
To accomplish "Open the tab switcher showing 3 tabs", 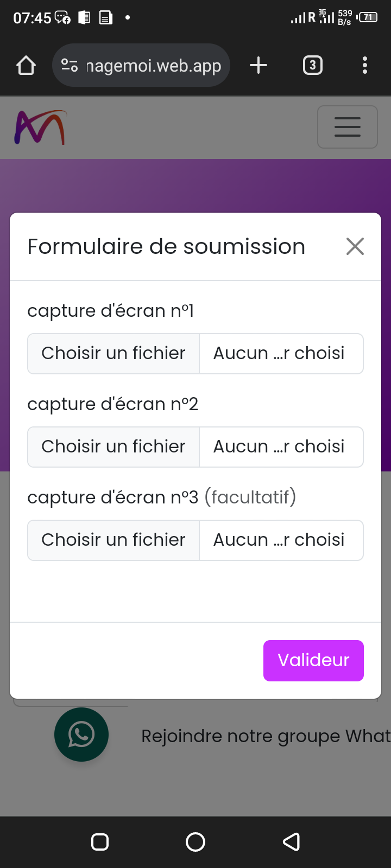I will (x=312, y=66).
